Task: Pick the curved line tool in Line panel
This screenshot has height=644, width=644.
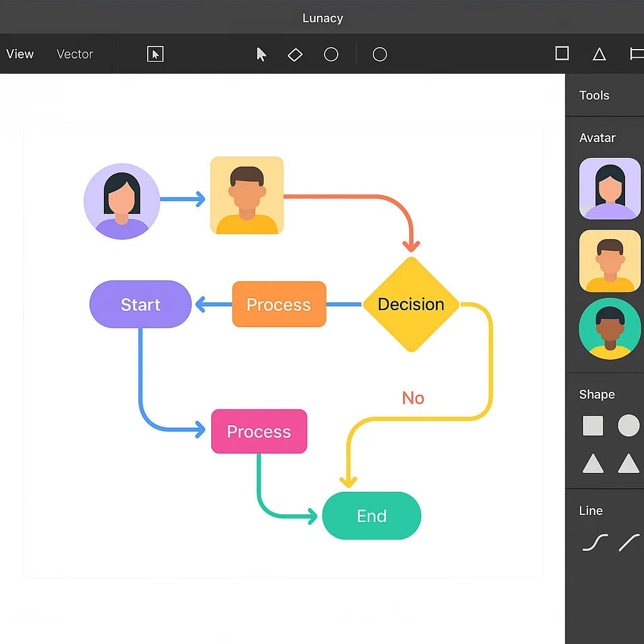Action: [x=594, y=542]
